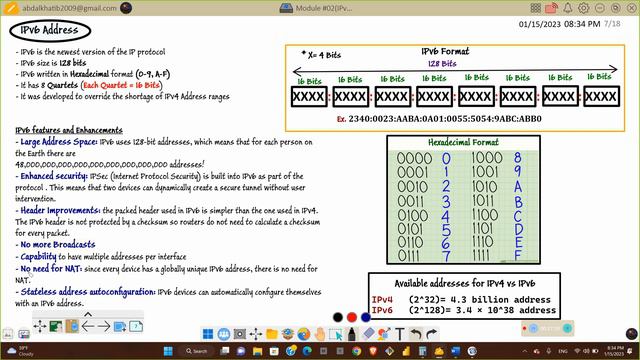Open the weather widget showing Cloudy
The image size is (640, 360).
click(x=20, y=351)
